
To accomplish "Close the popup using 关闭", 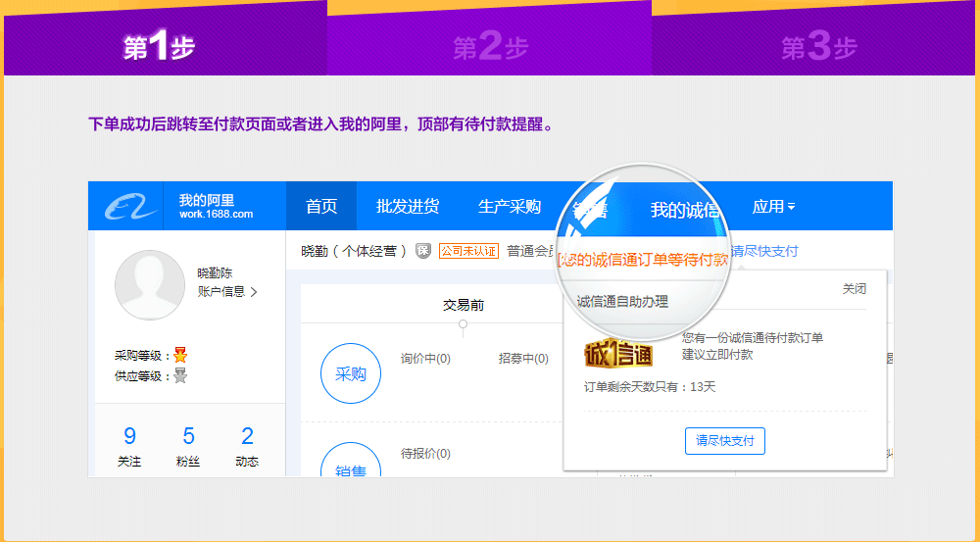I will (854, 289).
